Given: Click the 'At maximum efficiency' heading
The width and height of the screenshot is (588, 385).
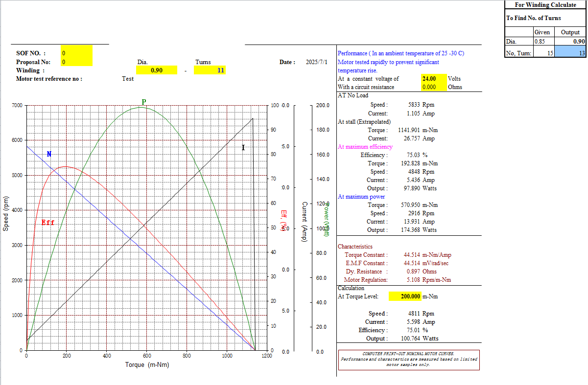Looking at the screenshot, I should tap(365, 147).
